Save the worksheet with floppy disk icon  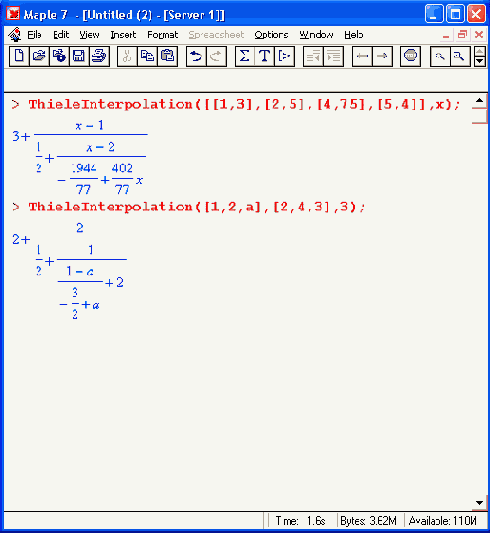[x=79, y=56]
